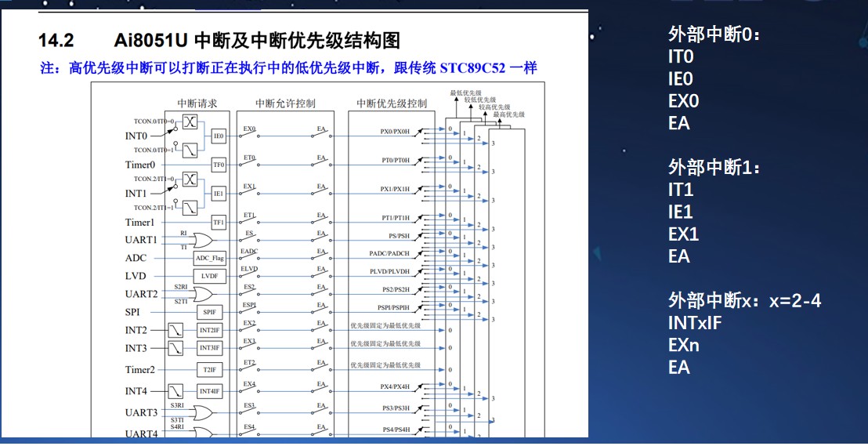Viewport: 868px width, 446px height.
Task: Click the "最低优先级" label above the diagram
Action: (x=465, y=92)
